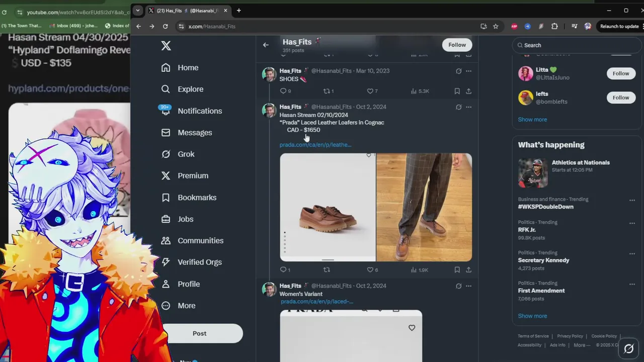Bookmark this page with the star icon
This screenshot has width=644, height=362.
pos(496,27)
